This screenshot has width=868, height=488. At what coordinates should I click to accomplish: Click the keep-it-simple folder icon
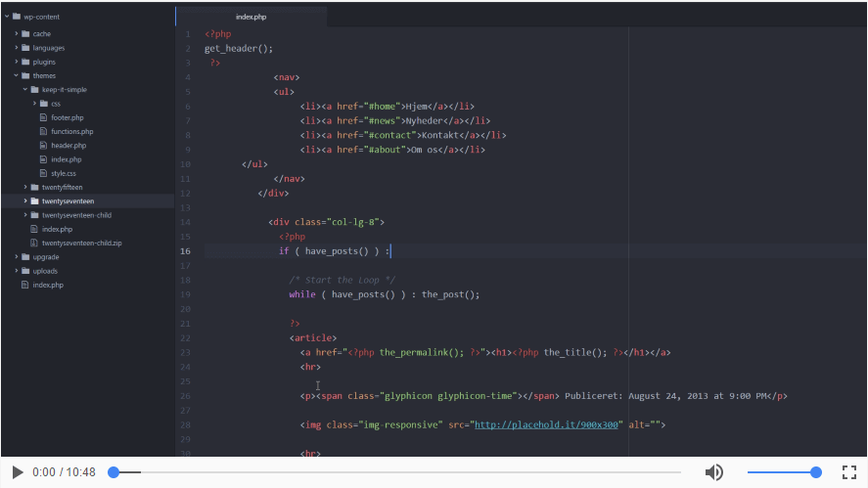point(35,89)
